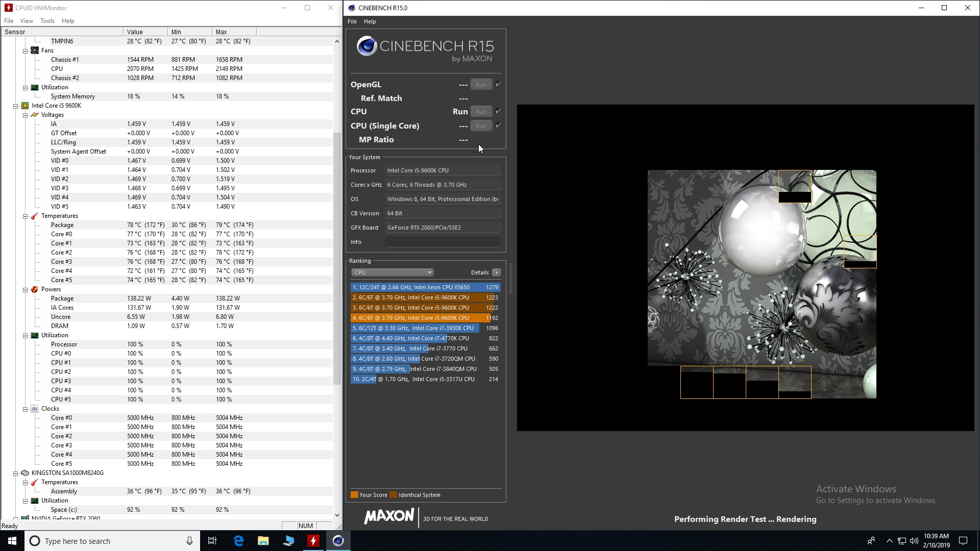The height and width of the screenshot is (551, 980).
Task: Click the Sensor column header
Action: [62, 32]
